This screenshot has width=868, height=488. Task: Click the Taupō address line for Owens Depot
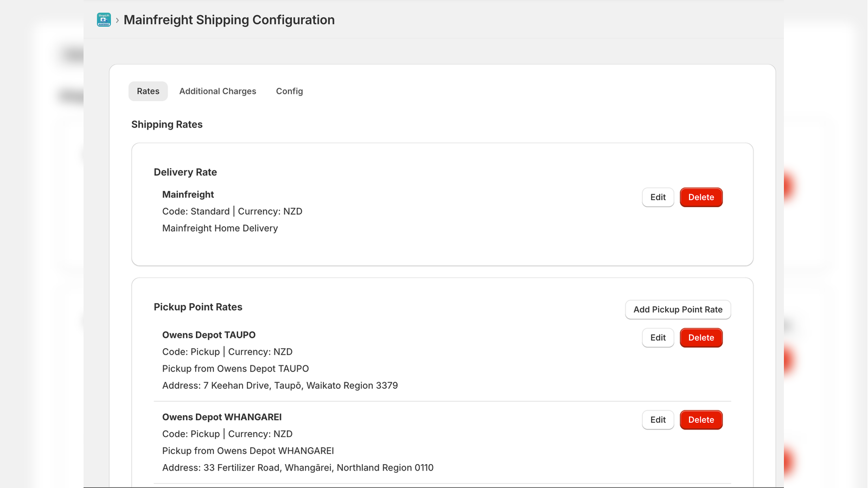[280, 385]
